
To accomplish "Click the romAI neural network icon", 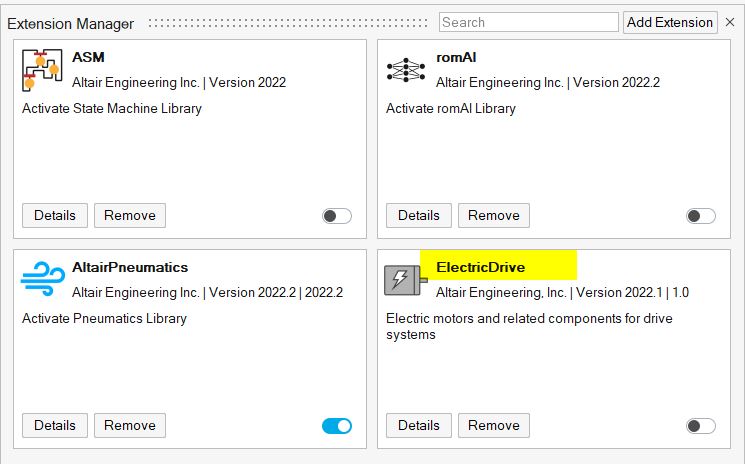I will point(406,70).
